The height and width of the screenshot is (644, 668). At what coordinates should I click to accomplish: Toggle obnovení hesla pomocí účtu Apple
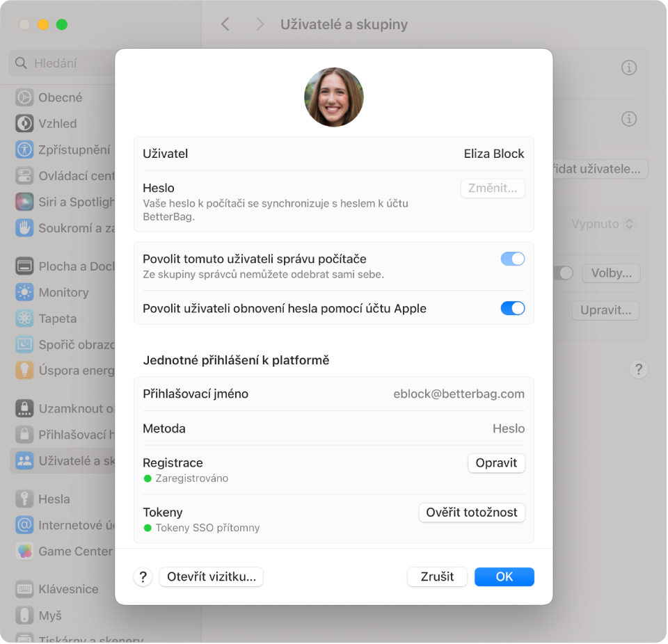coord(513,308)
